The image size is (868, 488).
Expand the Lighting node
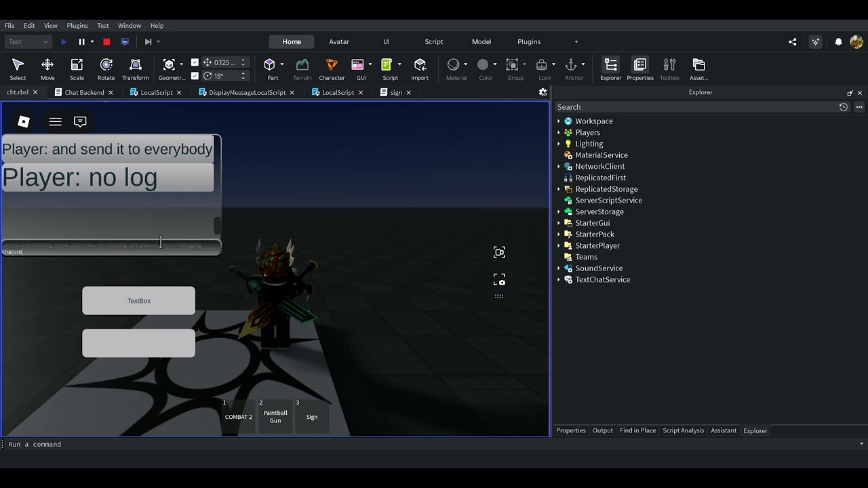point(559,144)
